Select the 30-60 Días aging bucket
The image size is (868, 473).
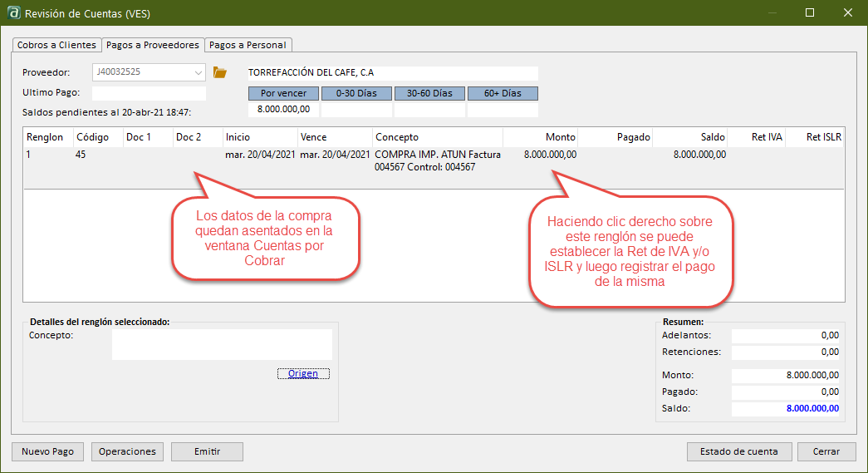click(x=429, y=93)
